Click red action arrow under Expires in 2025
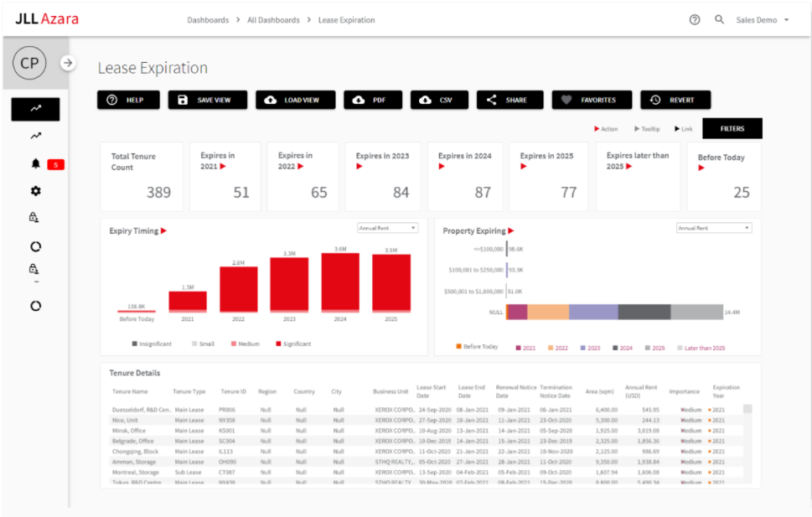This screenshot has height=517, width=812. [524, 166]
